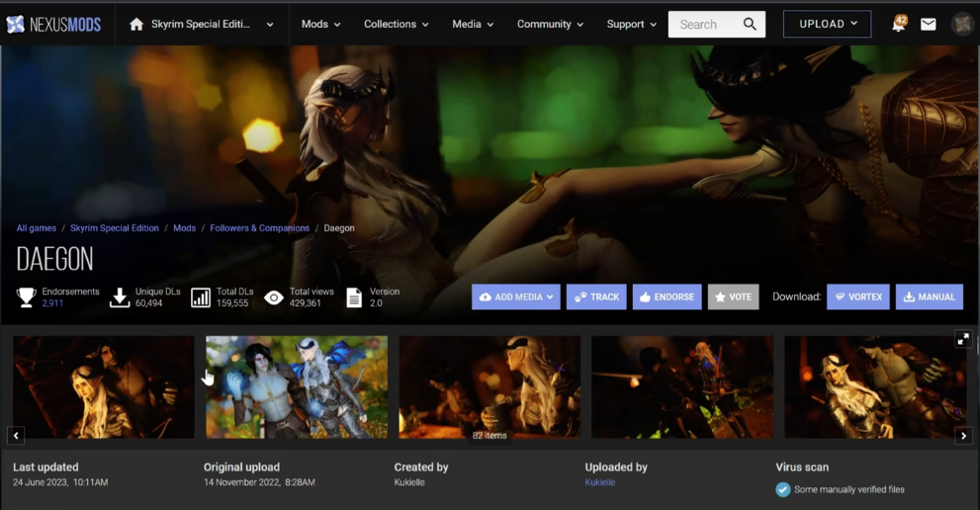Go to previous gallery images arrow
Screen dimensions: 980x510
point(16,435)
